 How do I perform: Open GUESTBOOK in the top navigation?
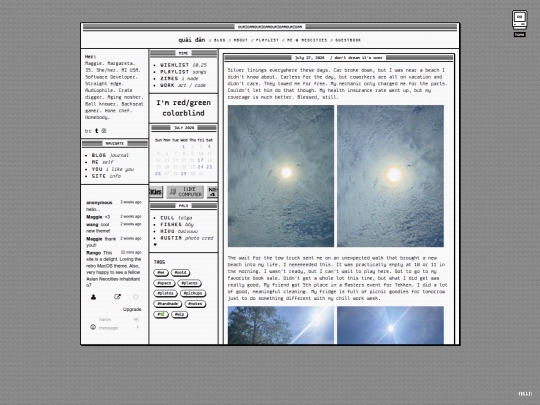[x=348, y=40]
